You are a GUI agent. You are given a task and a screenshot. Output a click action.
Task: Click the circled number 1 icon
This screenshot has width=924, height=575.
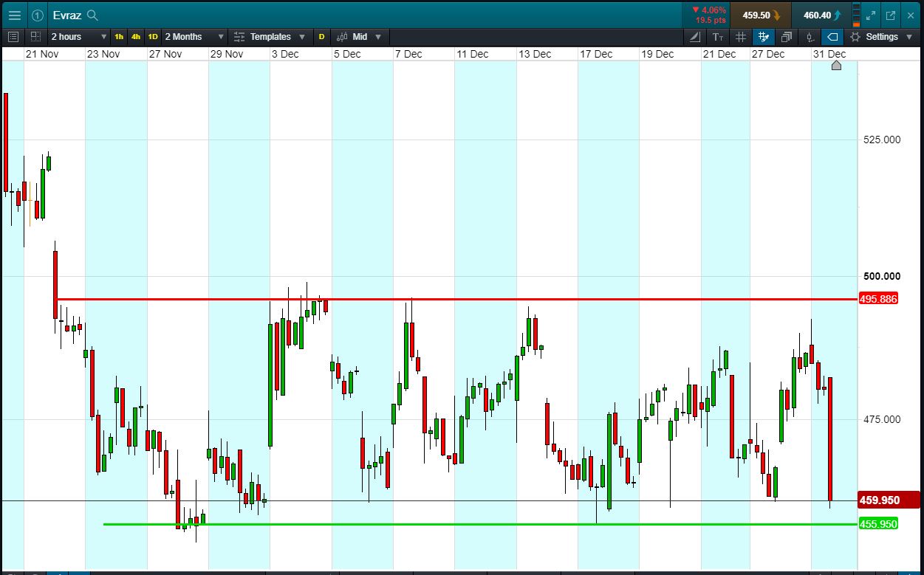click(x=38, y=15)
